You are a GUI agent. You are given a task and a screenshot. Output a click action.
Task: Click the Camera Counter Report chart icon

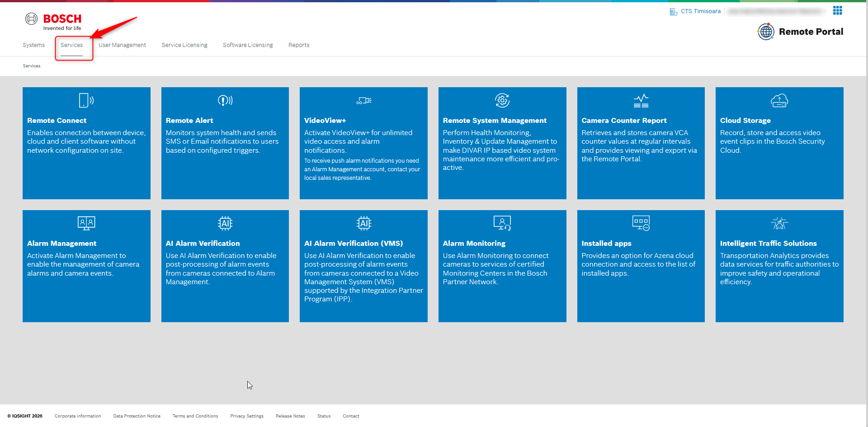(x=641, y=100)
